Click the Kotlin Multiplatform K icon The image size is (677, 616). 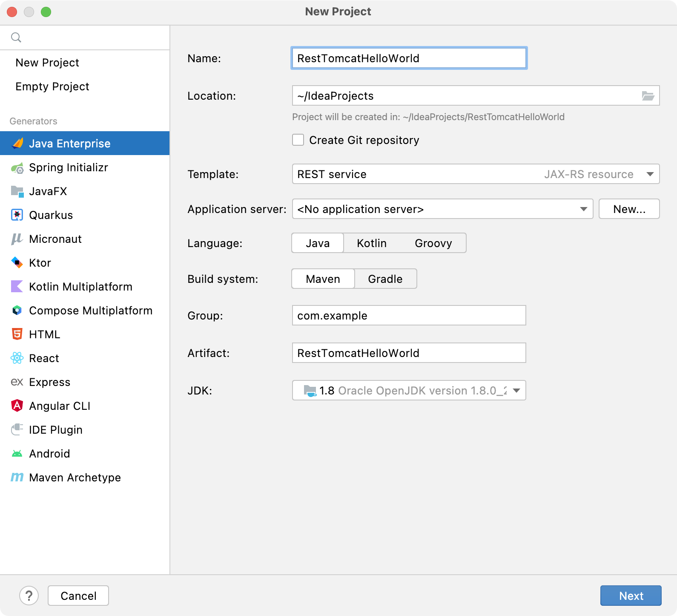[x=17, y=287]
